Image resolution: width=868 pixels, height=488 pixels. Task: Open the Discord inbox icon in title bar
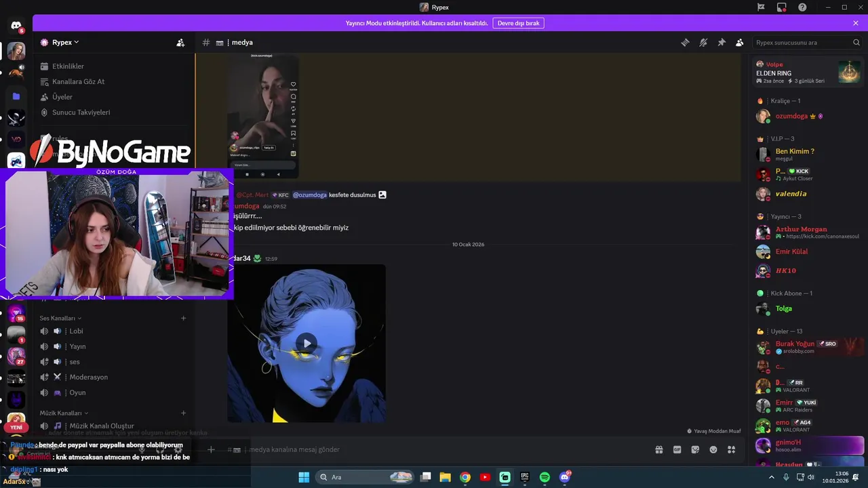tap(782, 7)
